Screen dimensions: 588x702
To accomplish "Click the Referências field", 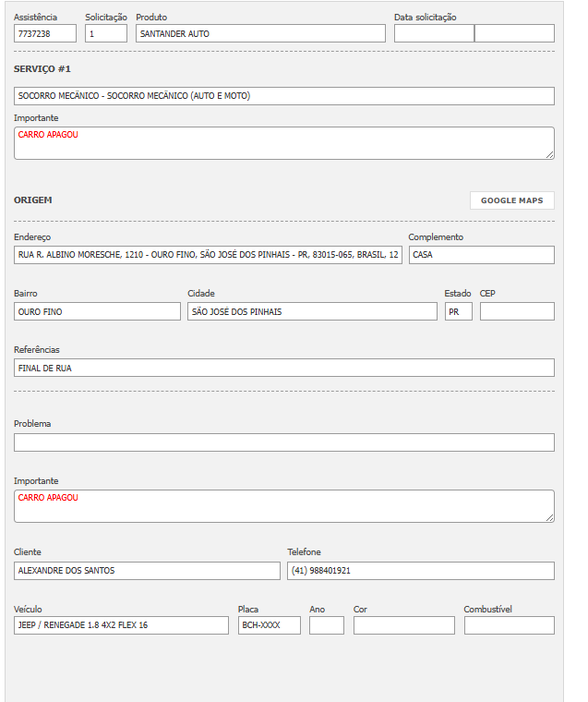I will [x=283, y=368].
